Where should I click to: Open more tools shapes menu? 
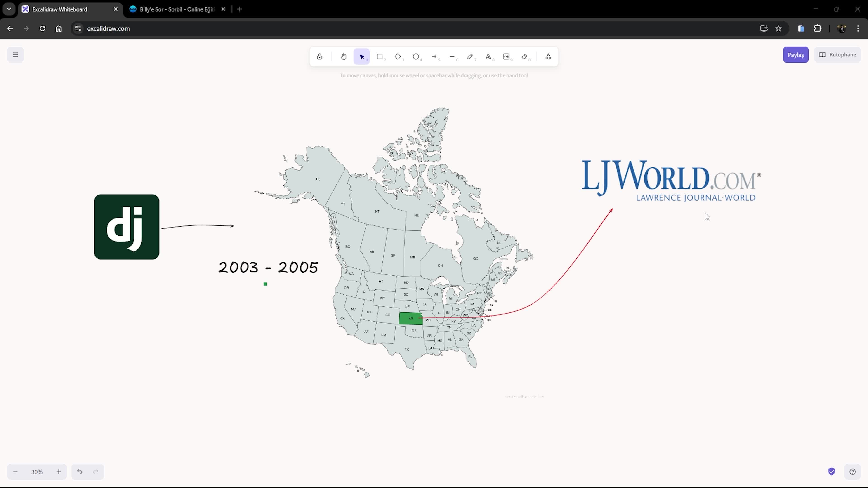tap(548, 56)
